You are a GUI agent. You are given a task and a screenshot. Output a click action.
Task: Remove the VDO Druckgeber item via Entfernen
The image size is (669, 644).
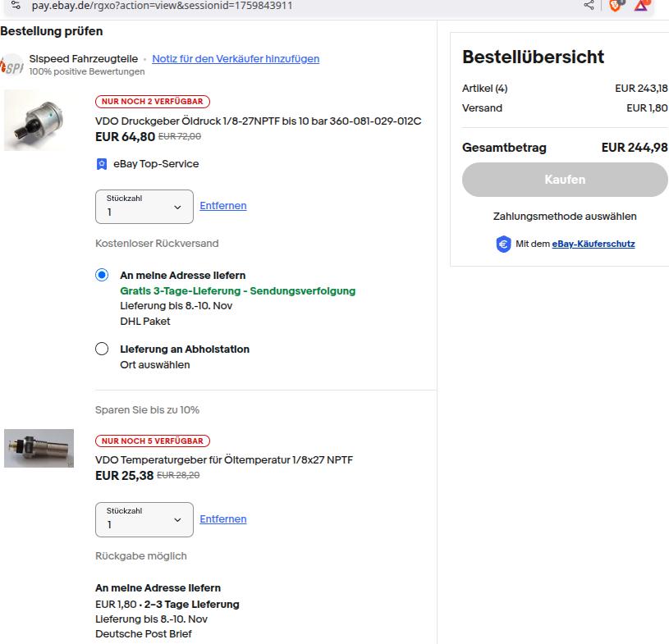tap(223, 206)
